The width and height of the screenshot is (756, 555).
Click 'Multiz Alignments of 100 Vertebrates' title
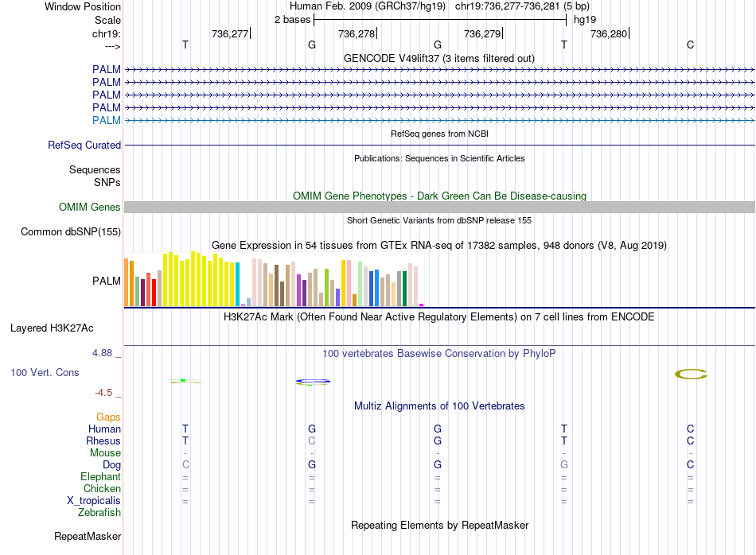tap(439, 406)
